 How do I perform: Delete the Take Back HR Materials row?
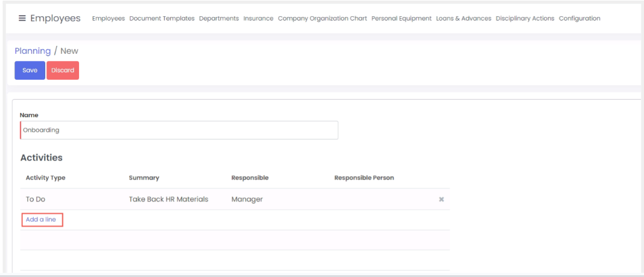point(441,200)
